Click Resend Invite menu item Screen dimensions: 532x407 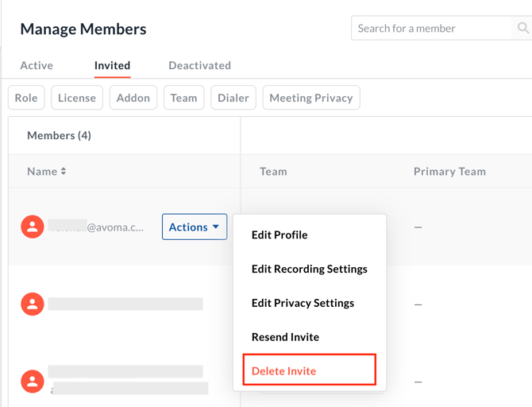(x=285, y=337)
